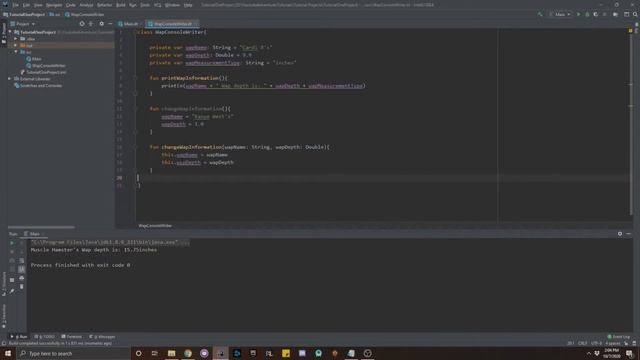Hide the Project panel with the minus icon
The height and width of the screenshot is (360, 640).
click(110, 24)
